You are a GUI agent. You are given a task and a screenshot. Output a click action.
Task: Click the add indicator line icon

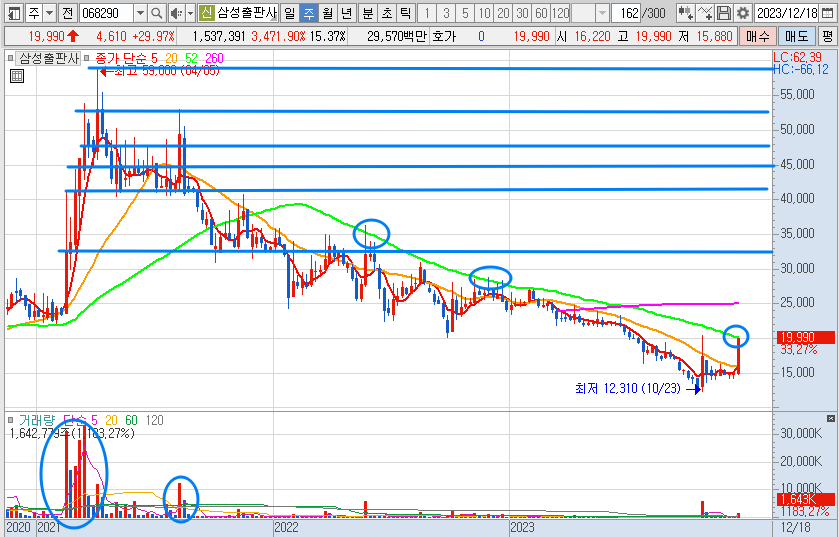[x=705, y=13]
